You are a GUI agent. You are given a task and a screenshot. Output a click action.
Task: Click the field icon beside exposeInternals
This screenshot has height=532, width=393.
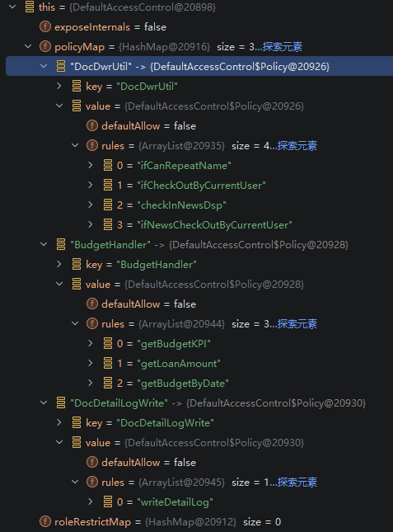click(x=45, y=26)
